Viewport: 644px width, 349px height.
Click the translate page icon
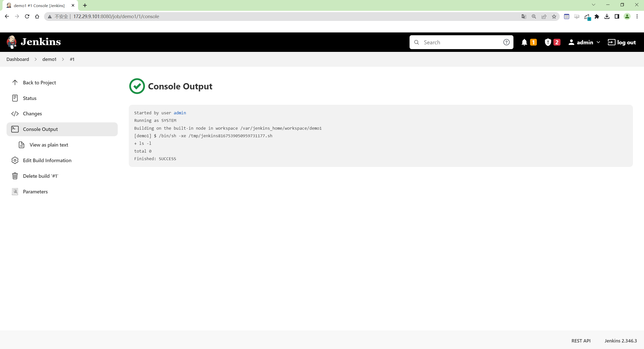[x=524, y=17]
